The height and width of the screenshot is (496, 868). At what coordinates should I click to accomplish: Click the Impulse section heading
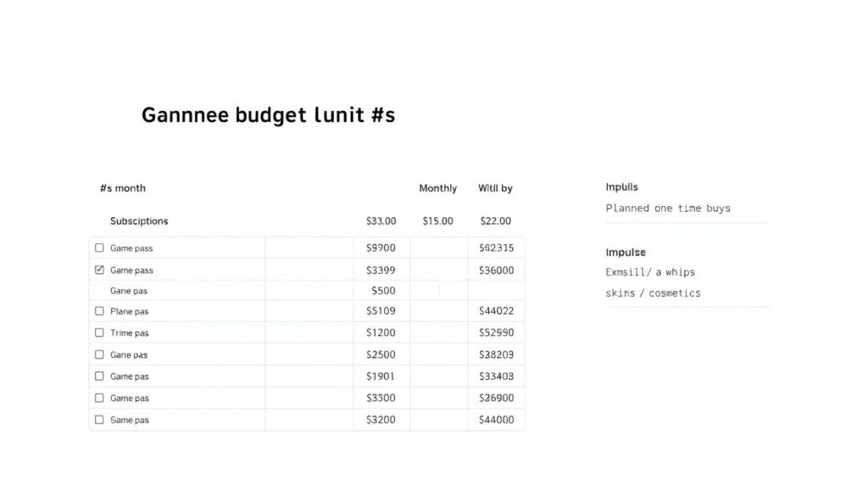click(626, 252)
